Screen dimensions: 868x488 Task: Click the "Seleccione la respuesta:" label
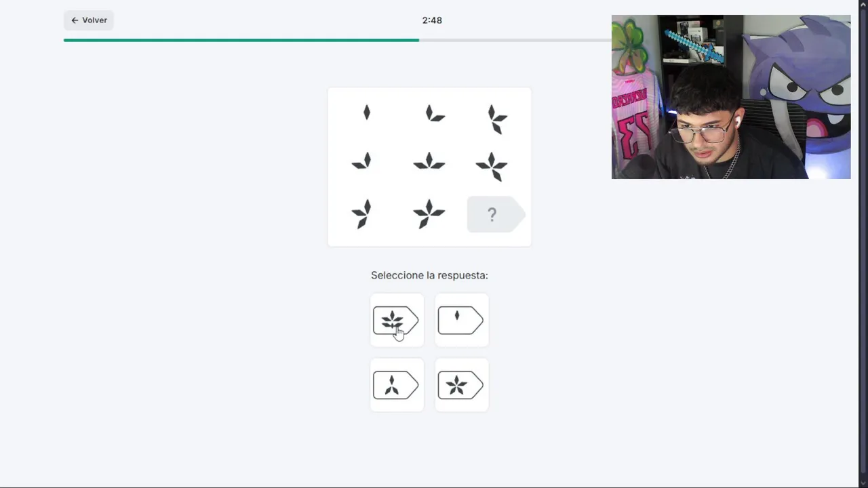pos(429,275)
